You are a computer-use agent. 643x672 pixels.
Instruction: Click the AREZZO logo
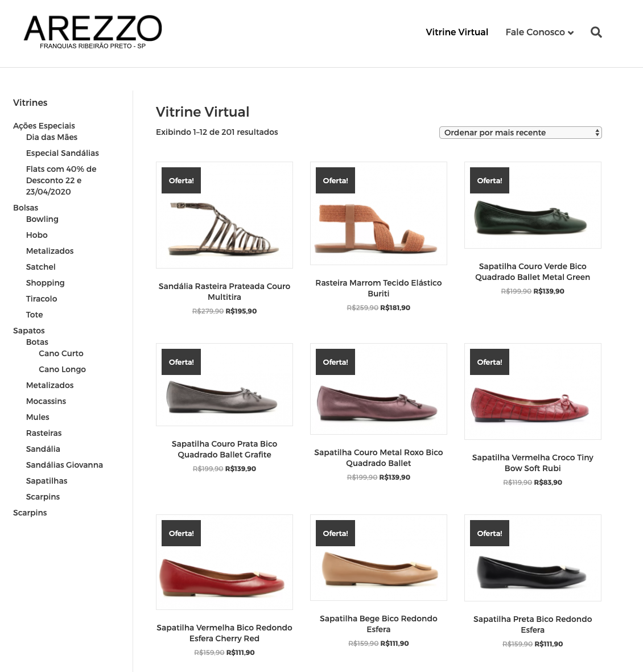pos(93,32)
